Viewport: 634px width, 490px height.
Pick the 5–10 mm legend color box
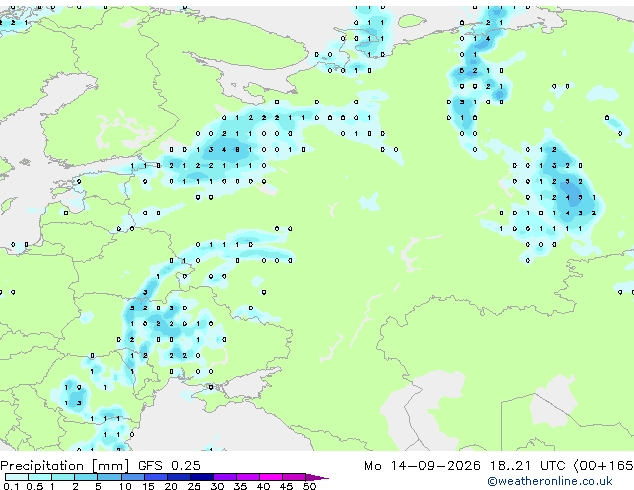[x=109, y=477]
